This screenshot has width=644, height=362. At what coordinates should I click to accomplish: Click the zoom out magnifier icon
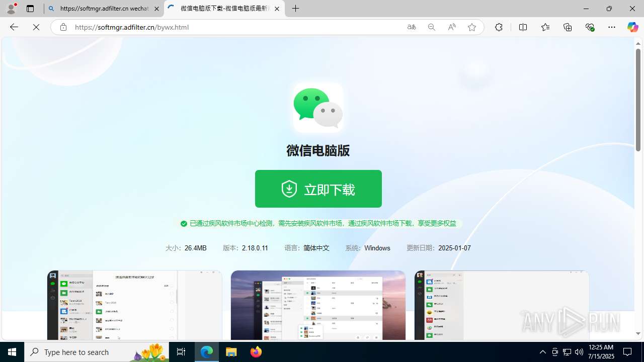point(432,27)
